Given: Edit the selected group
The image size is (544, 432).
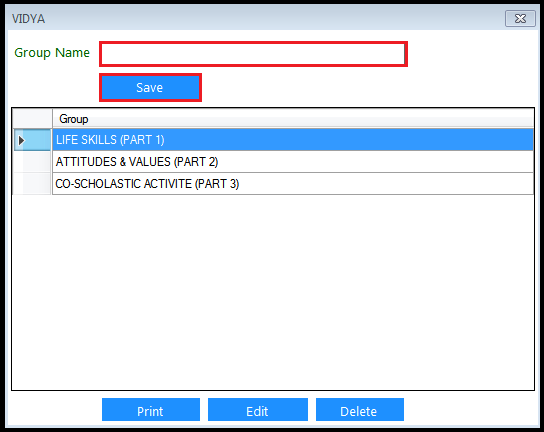Looking at the screenshot, I should click(257, 410).
